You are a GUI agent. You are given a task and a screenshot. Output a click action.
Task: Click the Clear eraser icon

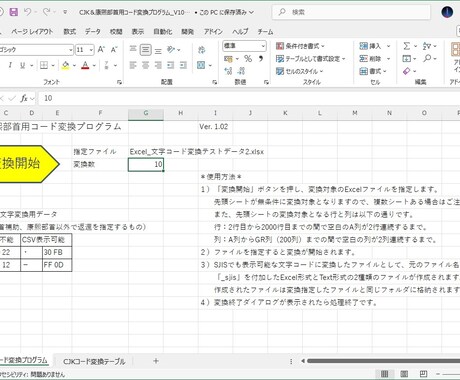tap(406, 71)
